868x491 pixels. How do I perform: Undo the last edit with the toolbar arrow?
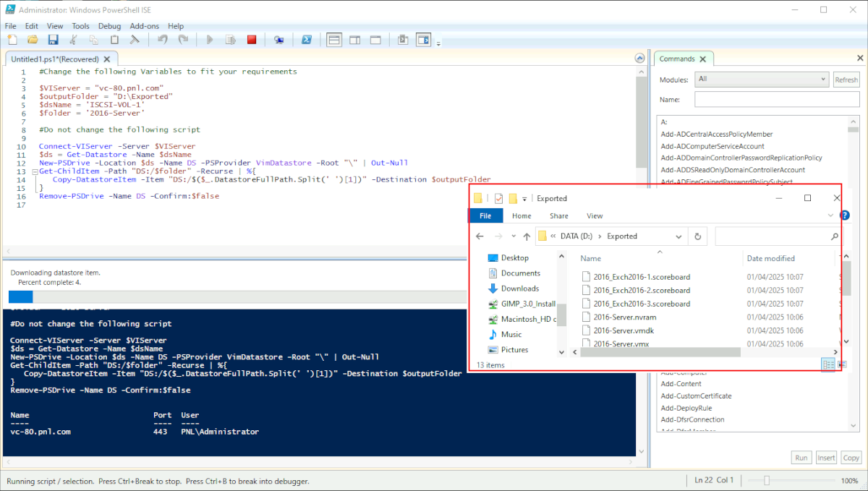pyautogui.click(x=163, y=40)
